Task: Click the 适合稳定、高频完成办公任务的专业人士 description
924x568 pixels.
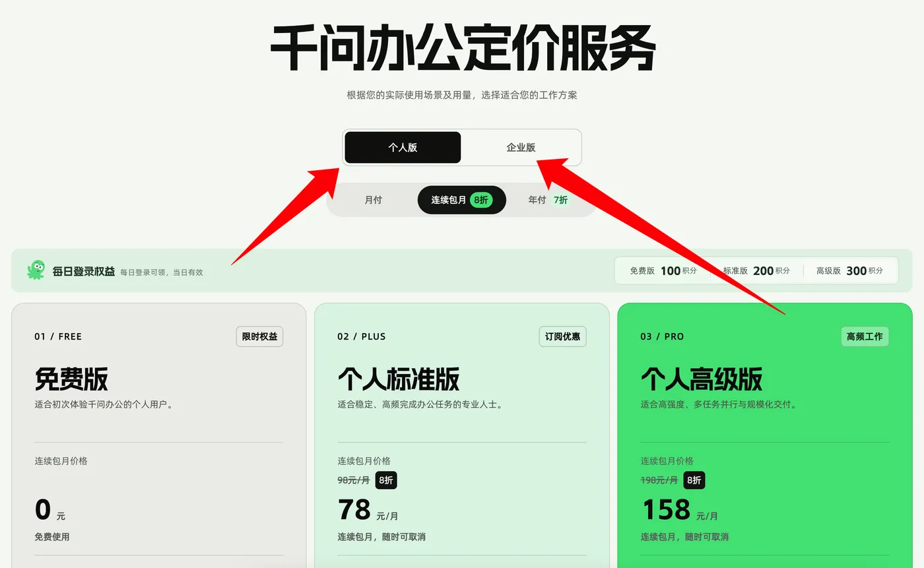Action: 422,404
